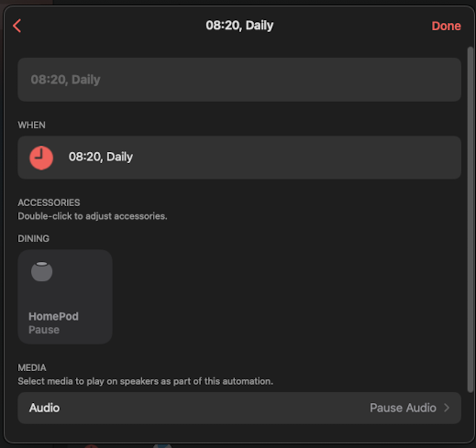Click the WHEN section label
476x448 pixels.
point(31,125)
